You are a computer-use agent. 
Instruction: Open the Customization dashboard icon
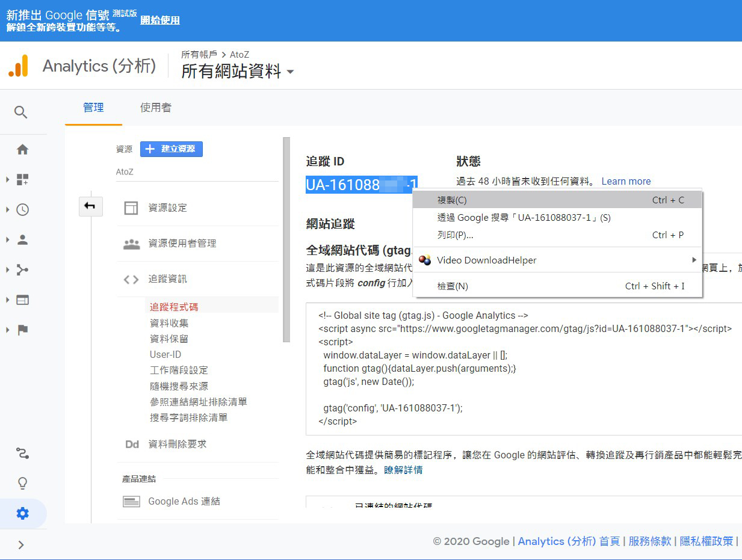(x=22, y=179)
